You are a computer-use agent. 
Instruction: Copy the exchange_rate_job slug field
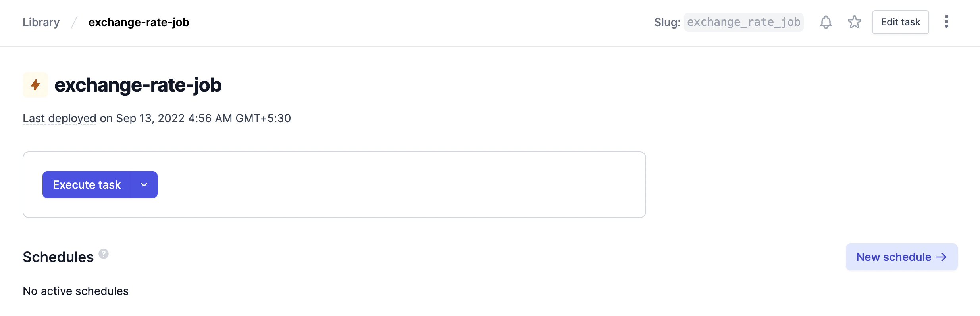743,22
